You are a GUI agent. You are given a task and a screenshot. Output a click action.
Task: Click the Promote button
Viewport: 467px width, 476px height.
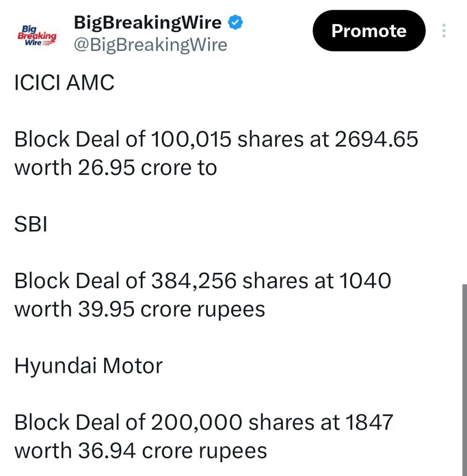(369, 30)
